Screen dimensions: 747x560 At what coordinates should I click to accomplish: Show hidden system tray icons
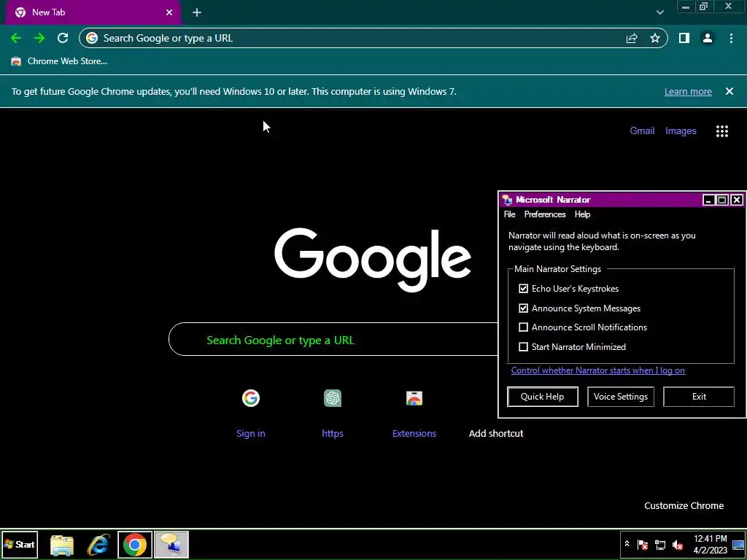[x=627, y=544]
